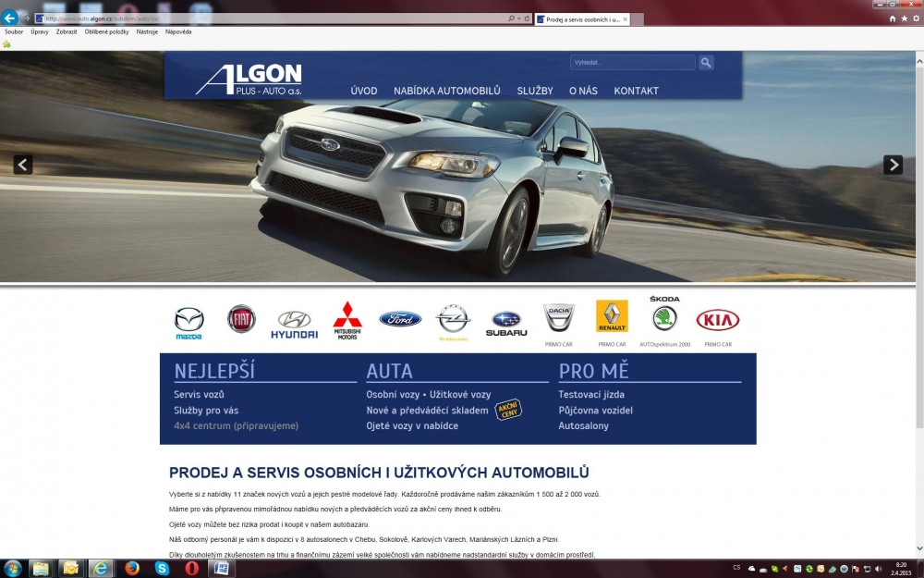Open the Soubor menu
The image size is (924, 578).
pyautogui.click(x=14, y=31)
